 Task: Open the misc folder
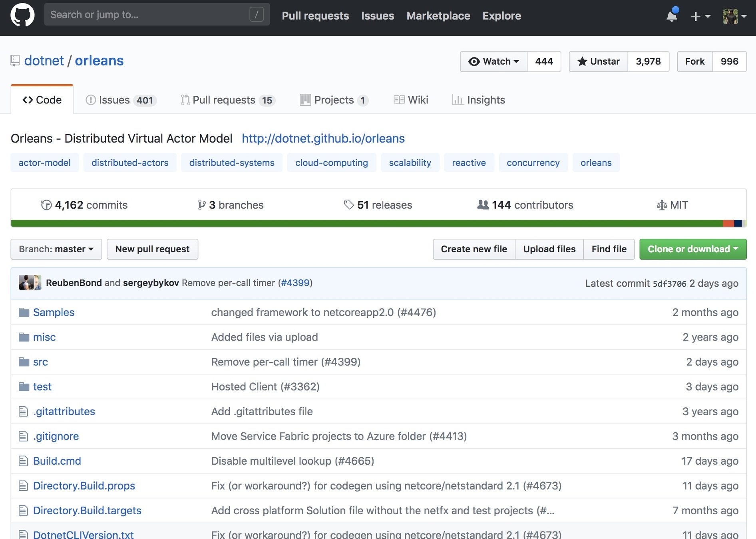click(44, 337)
